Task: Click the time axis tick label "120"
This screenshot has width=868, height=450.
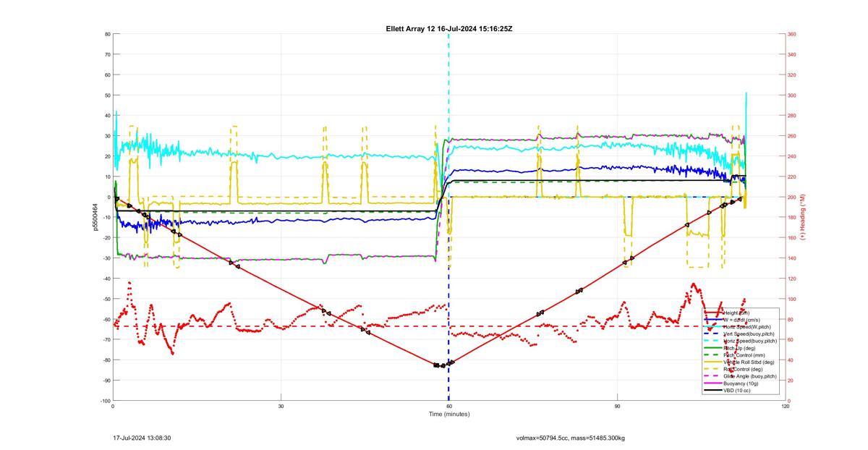Action: coord(785,407)
